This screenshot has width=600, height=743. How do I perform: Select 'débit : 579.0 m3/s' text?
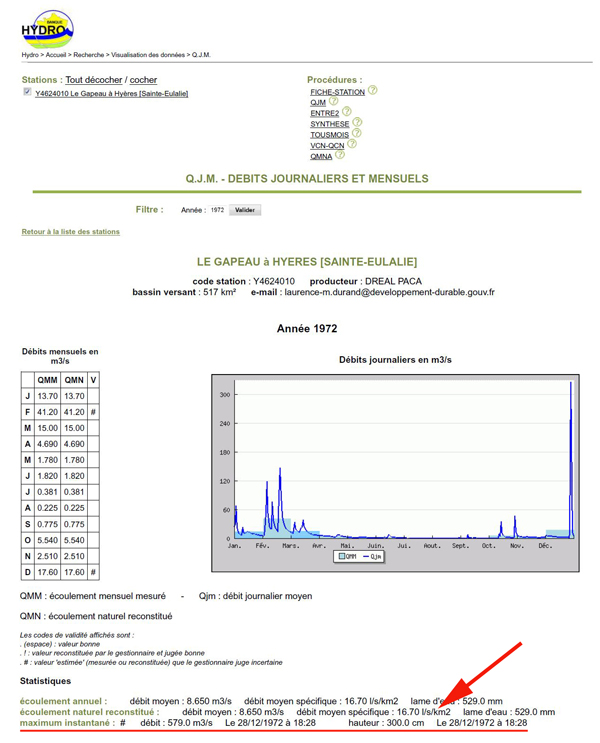pyautogui.click(x=176, y=723)
